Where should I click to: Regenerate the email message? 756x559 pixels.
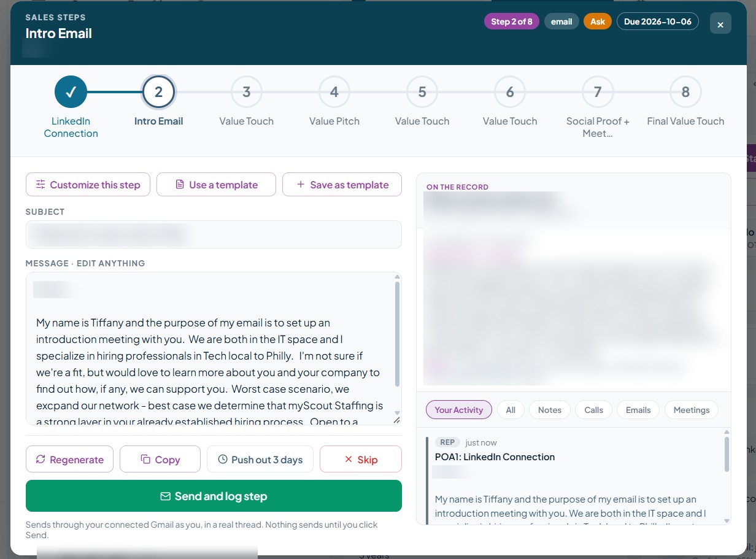point(69,460)
